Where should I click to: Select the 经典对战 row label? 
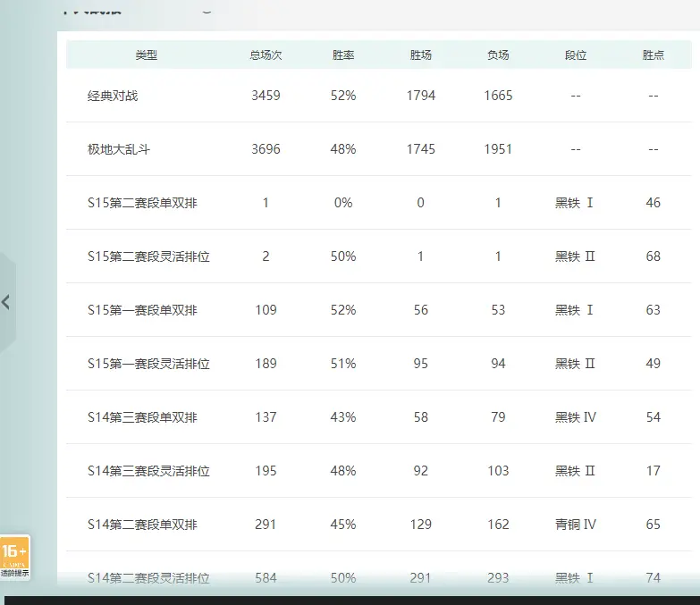(113, 96)
